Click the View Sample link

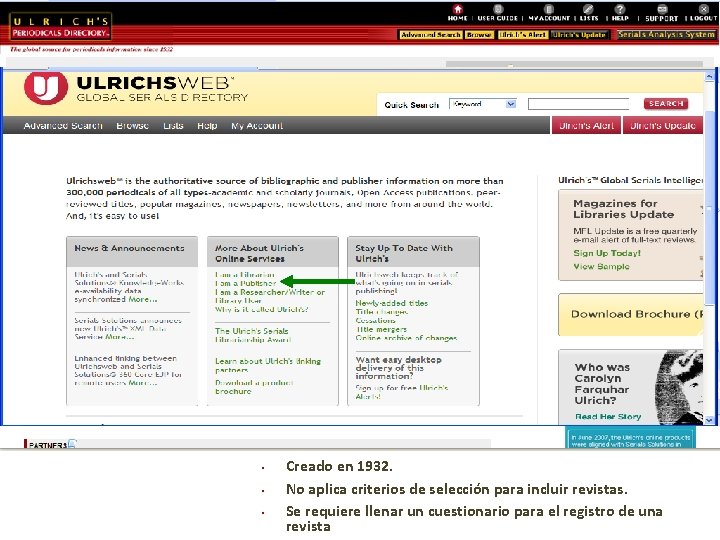pos(601,266)
